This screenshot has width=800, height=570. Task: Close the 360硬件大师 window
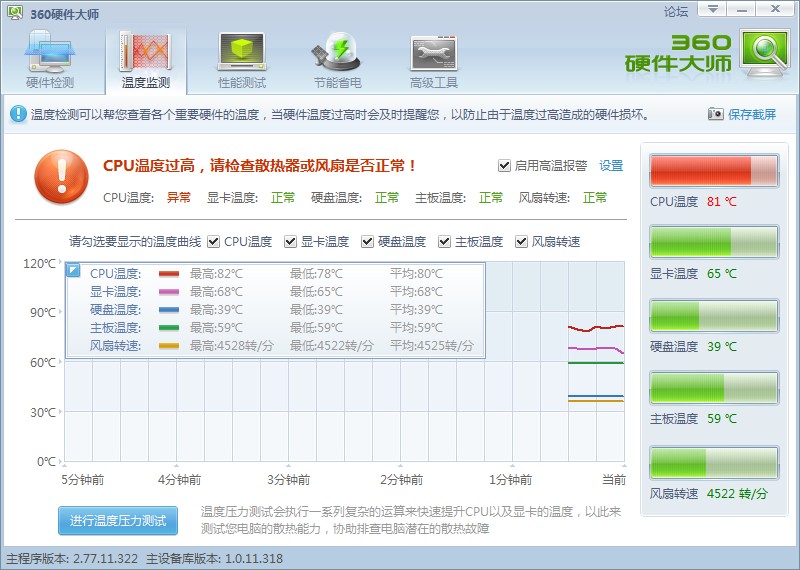[776, 9]
